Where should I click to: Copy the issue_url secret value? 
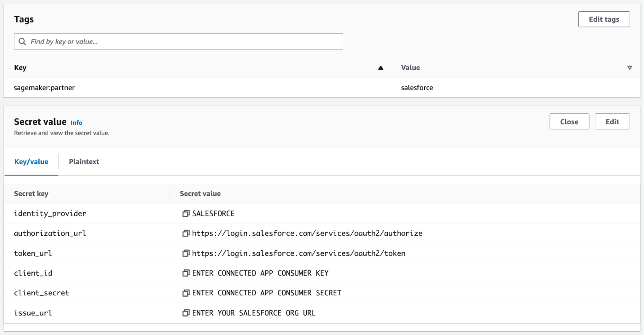point(186,312)
